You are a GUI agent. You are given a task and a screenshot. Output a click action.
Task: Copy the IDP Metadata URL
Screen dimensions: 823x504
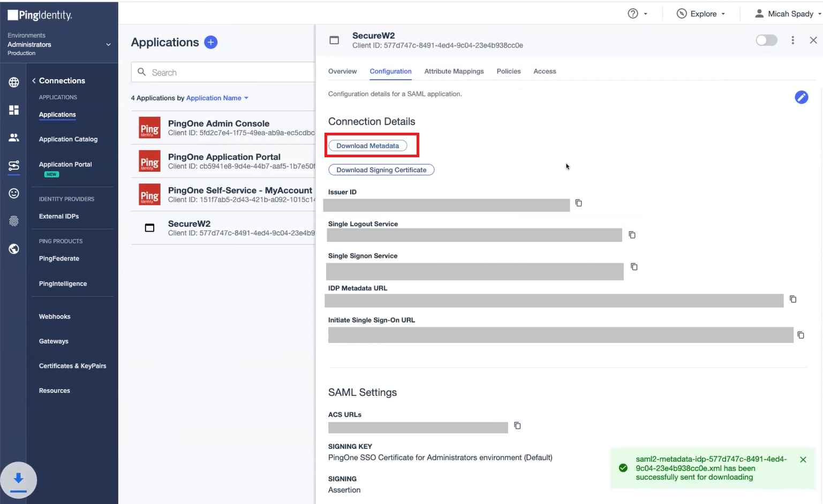(793, 299)
